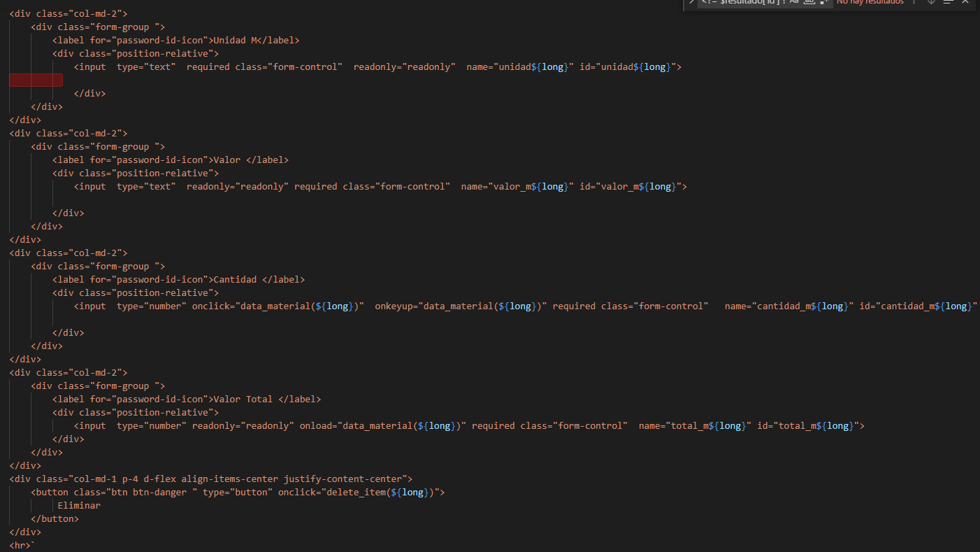Toggle Match Case (Aa) in find widget
Image resolution: width=980 pixels, height=552 pixels.
click(x=794, y=2)
